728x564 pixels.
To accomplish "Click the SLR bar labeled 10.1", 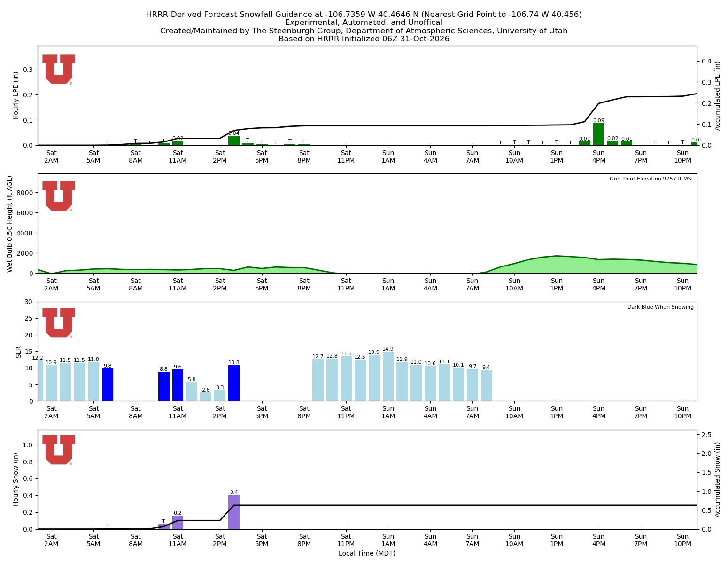I will (x=458, y=384).
